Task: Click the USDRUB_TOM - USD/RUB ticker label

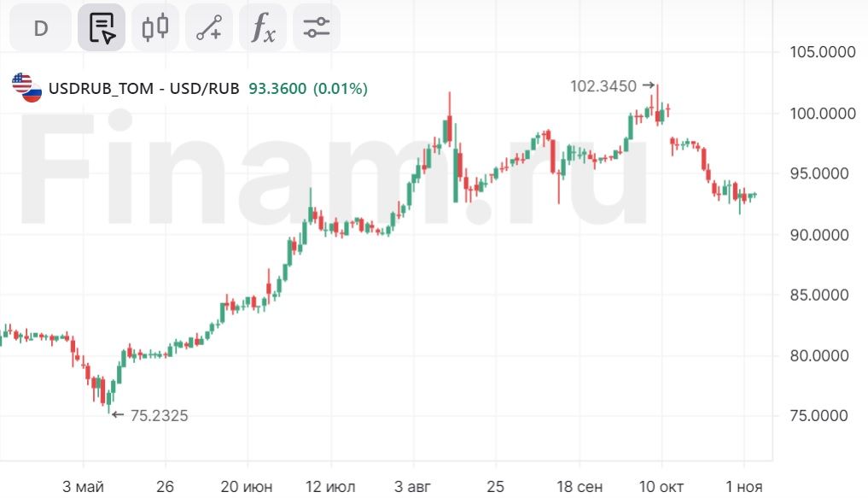Action: click(x=144, y=88)
